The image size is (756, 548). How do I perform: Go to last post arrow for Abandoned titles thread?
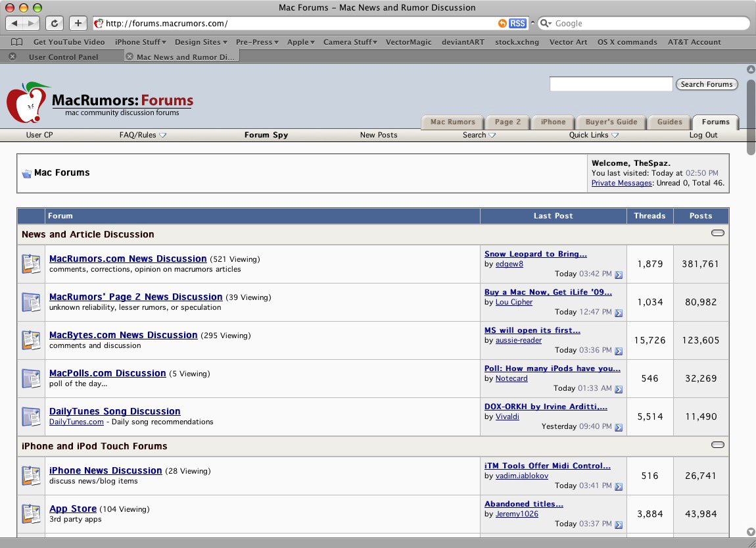(x=619, y=524)
